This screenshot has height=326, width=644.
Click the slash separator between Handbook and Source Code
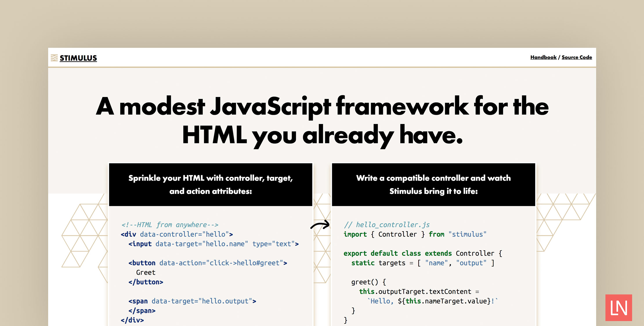coord(560,57)
